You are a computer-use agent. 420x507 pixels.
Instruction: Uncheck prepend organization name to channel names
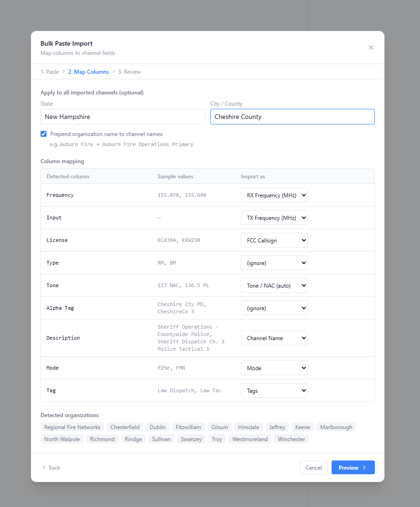pos(43,134)
